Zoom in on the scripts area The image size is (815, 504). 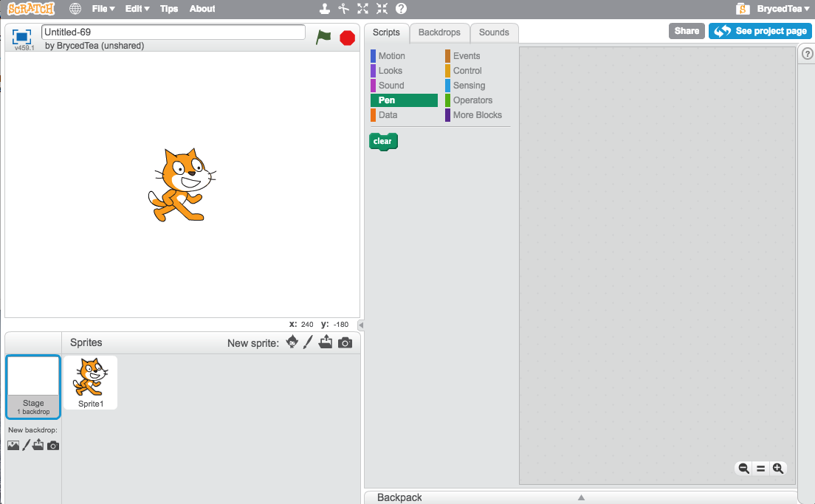point(779,468)
